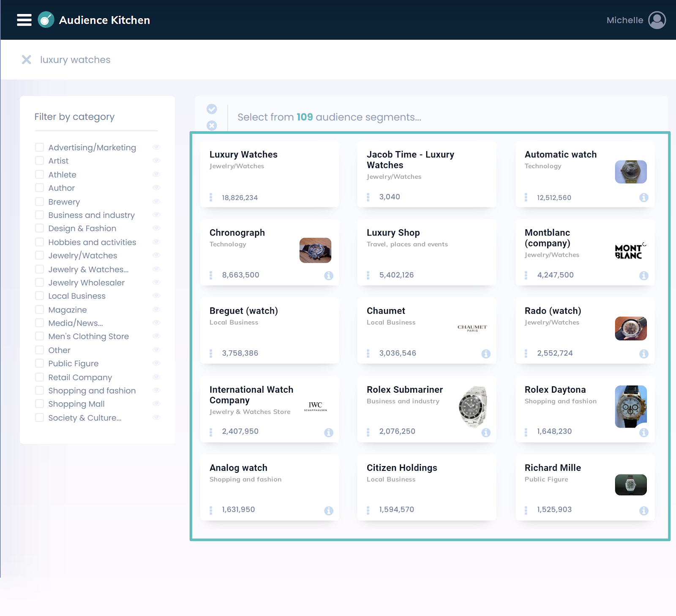Click the Audience Kitchen logo icon
The image size is (676, 616).
coord(46,20)
